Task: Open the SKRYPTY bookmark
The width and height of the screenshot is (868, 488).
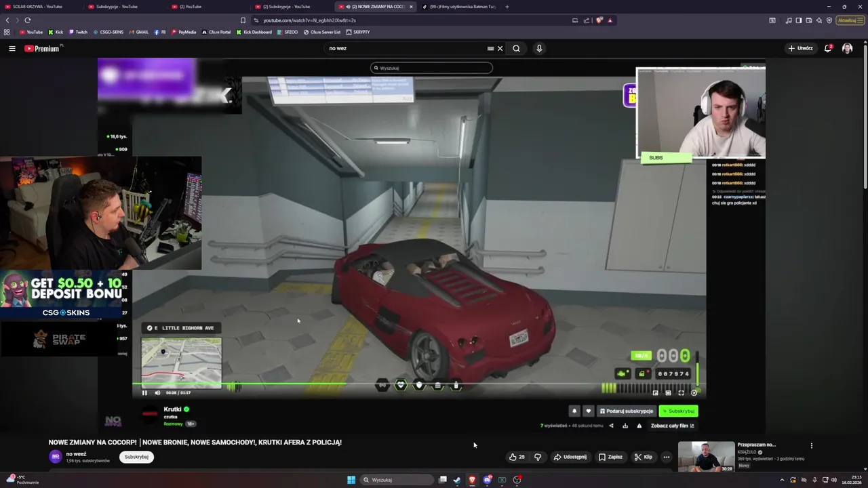Action: click(x=358, y=32)
